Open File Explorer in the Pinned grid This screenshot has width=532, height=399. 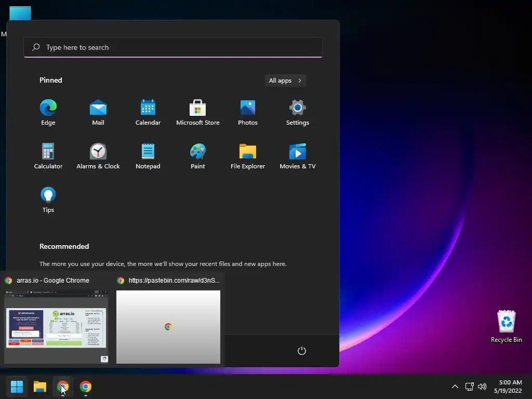tap(248, 156)
